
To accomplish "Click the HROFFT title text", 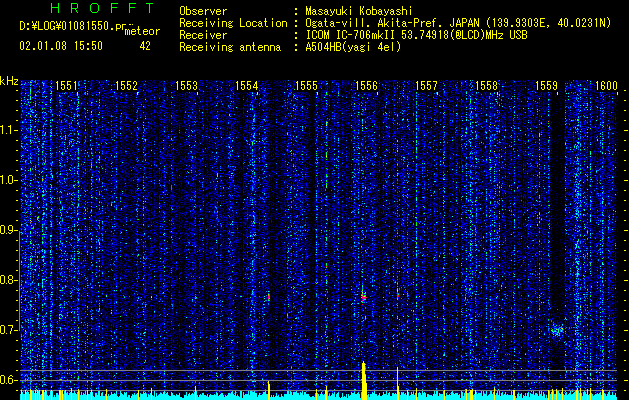I will click(x=102, y=8).
